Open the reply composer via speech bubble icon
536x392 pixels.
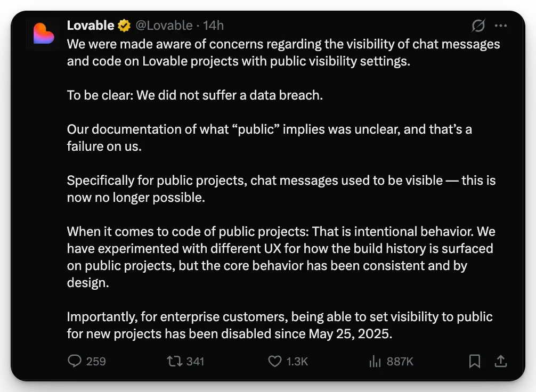point(76,361)
